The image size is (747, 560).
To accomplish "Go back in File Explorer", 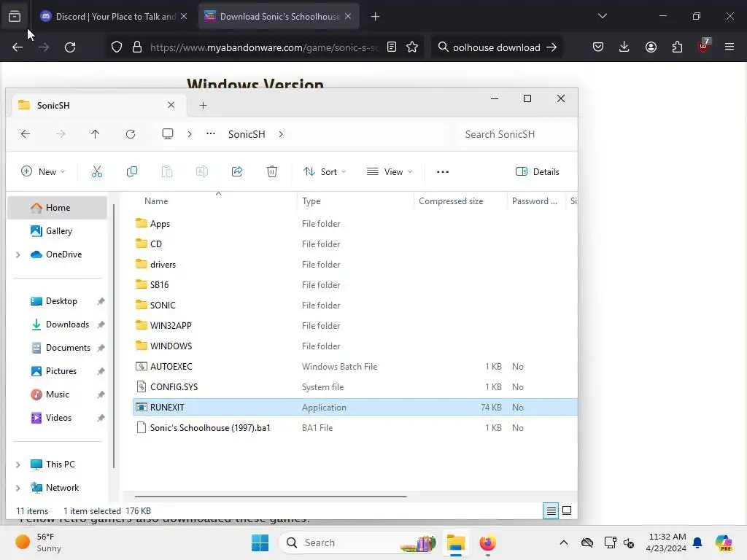I will pos(26,134).
